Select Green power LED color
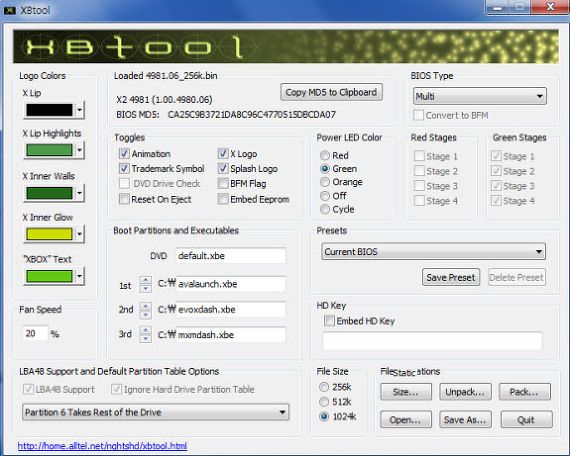 [325, 169]
